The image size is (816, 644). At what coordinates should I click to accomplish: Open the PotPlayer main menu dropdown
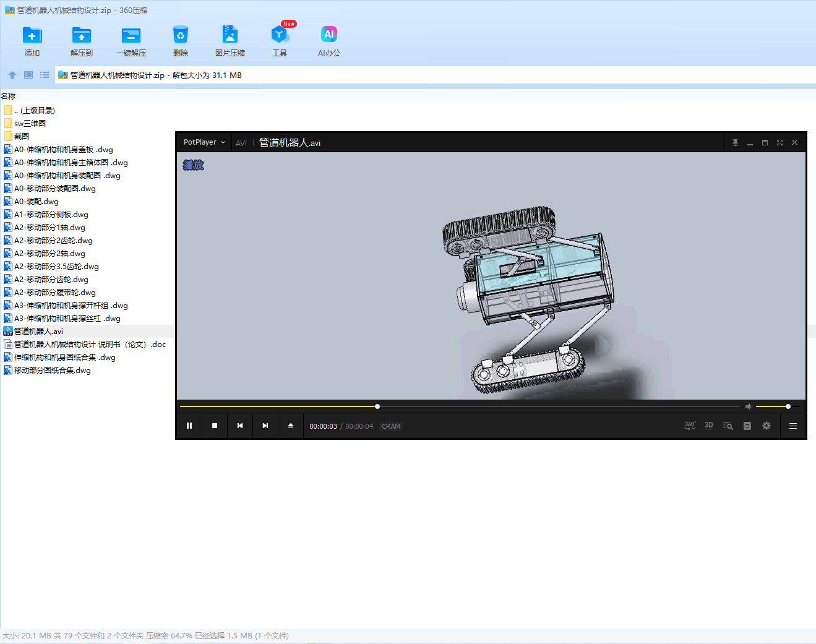205,142
